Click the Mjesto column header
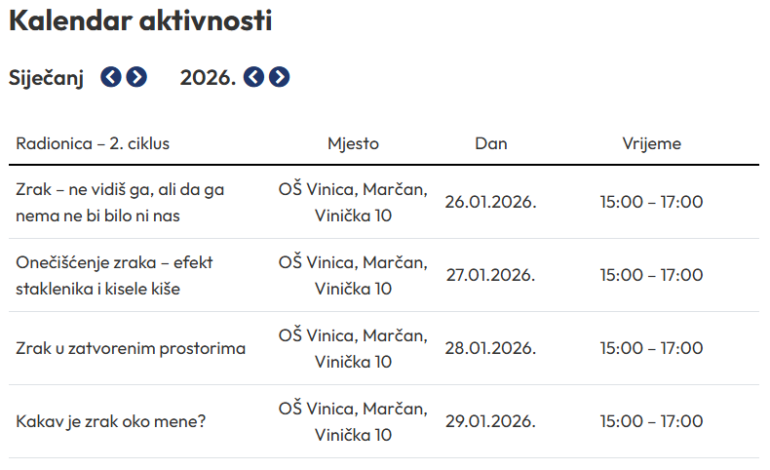 point(353,143)
